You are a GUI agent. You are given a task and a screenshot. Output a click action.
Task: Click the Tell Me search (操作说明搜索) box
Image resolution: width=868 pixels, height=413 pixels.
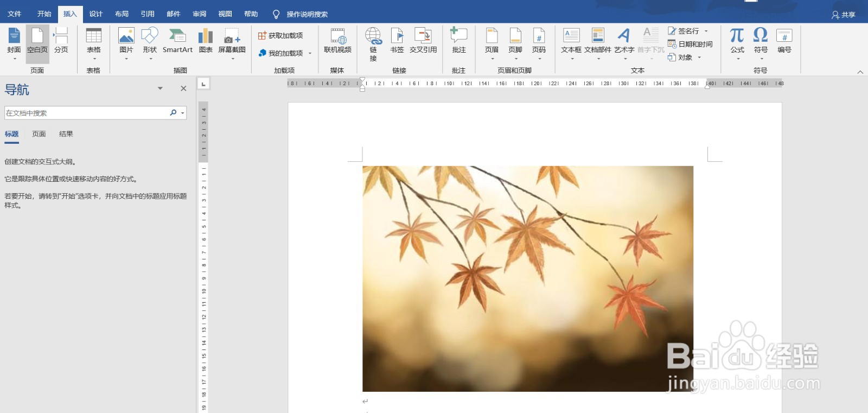(x=301, y=14)
